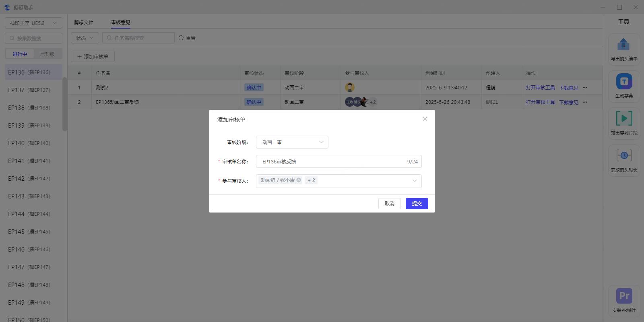
Task: Select the 审核意见 tab
Action: click(x=121, y=23)
